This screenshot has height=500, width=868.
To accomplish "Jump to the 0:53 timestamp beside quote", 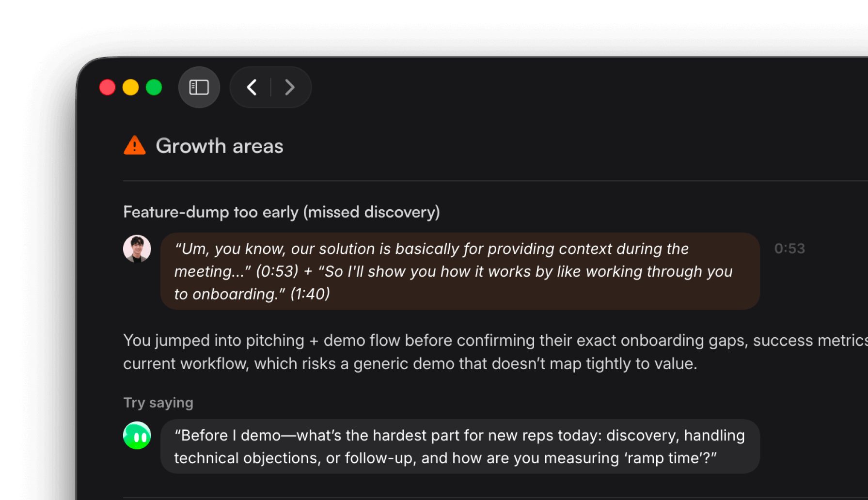I will pos(789,249).
